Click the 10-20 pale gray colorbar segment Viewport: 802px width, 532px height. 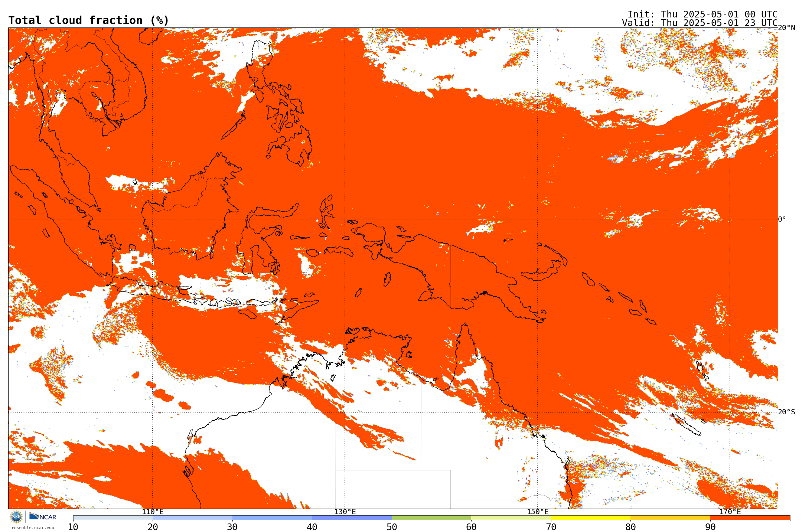coord(113,518)
